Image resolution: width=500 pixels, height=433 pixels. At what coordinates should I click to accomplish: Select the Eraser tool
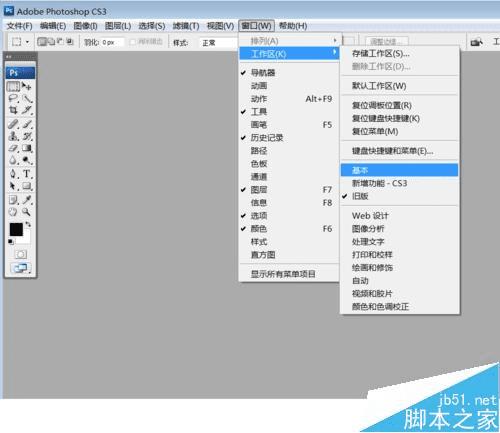[13, 148]
